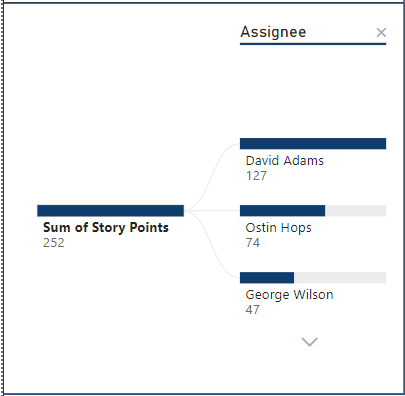
Task: Click the 74 value under Ostin Hops
Action: point(253,243)
